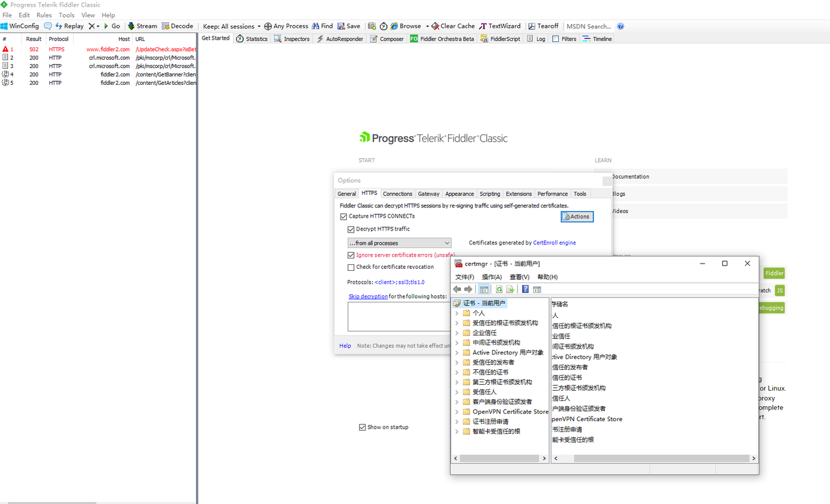
Task: Click the action pane icon in certmgr toolbar
Action: 537,290
